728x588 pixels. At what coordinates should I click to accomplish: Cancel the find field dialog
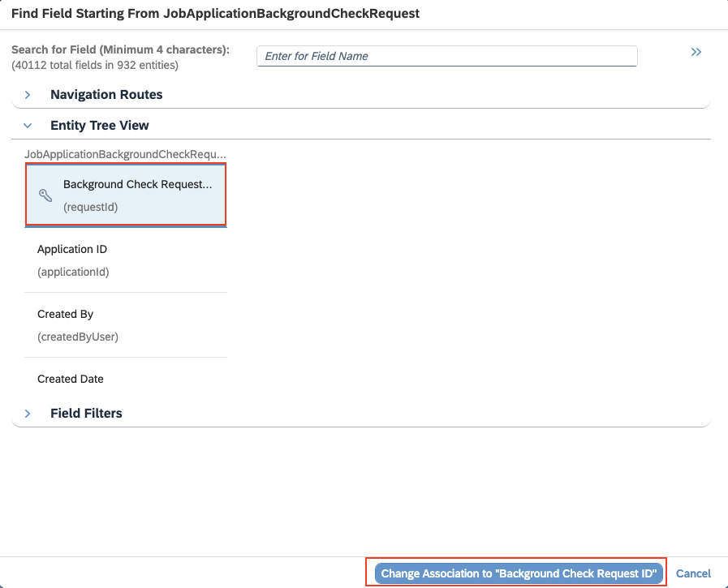(693, 573)
